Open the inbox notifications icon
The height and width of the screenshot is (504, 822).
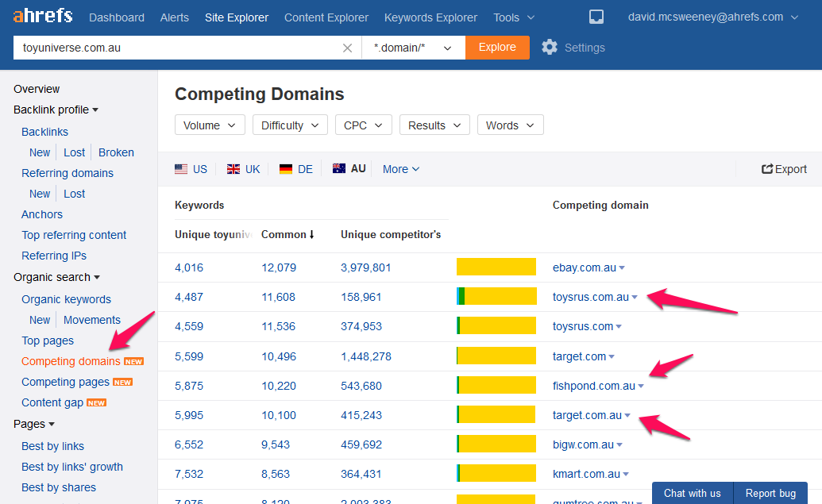[596, 17]
